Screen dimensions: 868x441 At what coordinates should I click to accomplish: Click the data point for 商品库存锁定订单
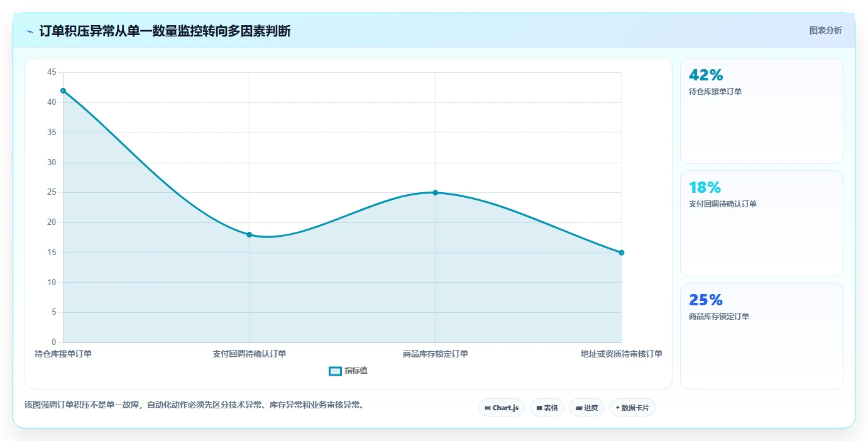[x=436, y=193]
